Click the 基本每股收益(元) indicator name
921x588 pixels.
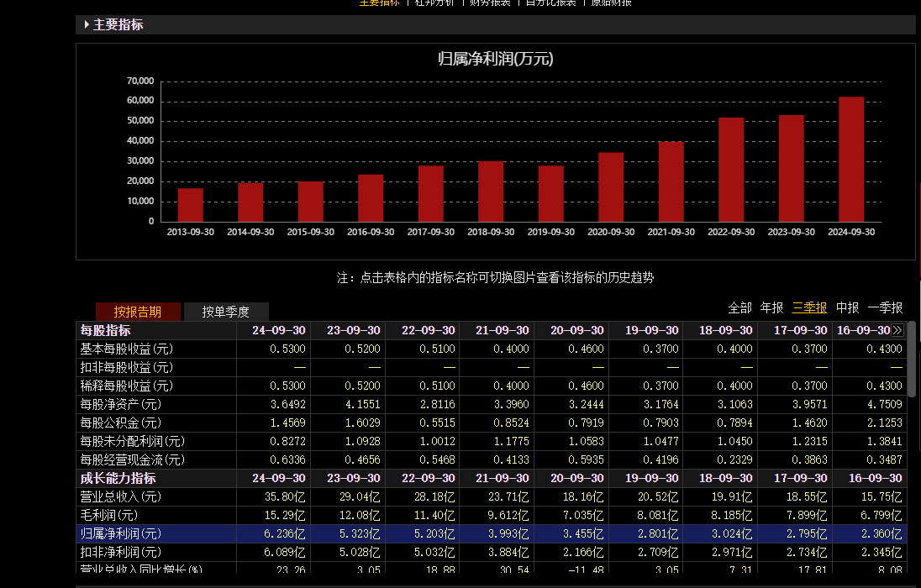pyautogui.click(x=127, y=349)
